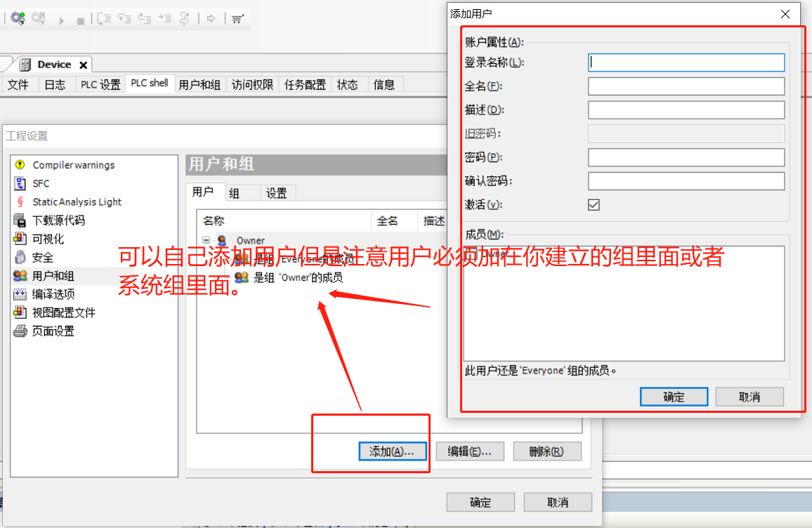Open the 安全 settings entry

click(42, 257)
